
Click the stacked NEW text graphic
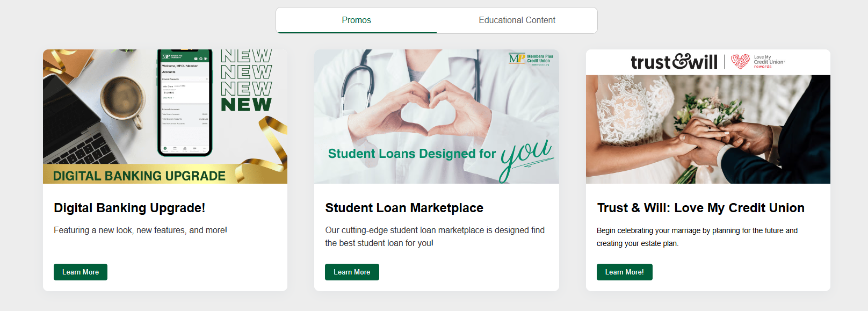tap(247, 81)
